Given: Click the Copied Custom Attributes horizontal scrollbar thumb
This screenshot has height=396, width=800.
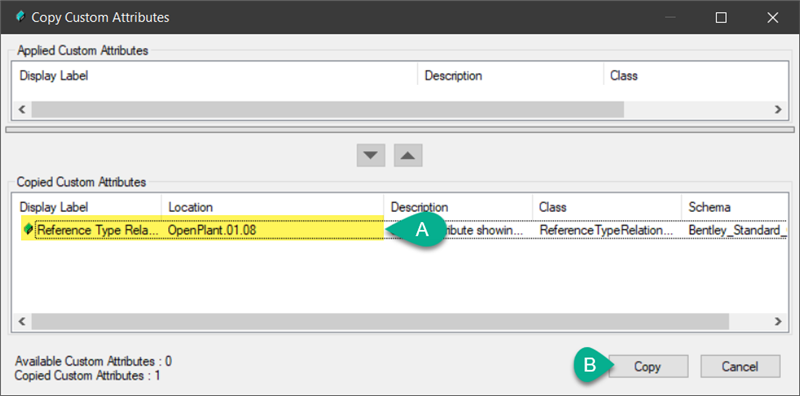Looking at the screenshot, I should pyautogui.click(x=380, y=321).
